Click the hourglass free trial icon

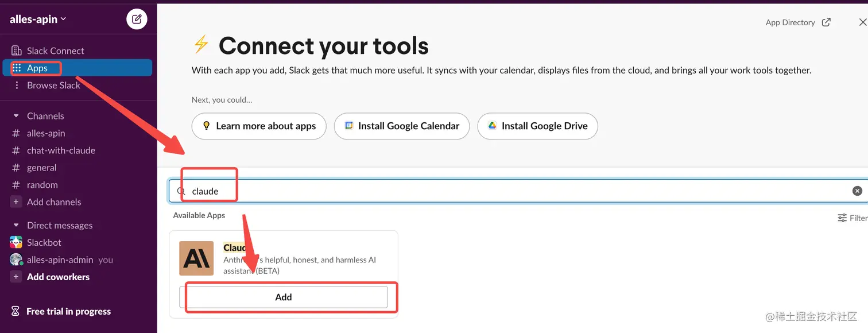tap(16, 311)
